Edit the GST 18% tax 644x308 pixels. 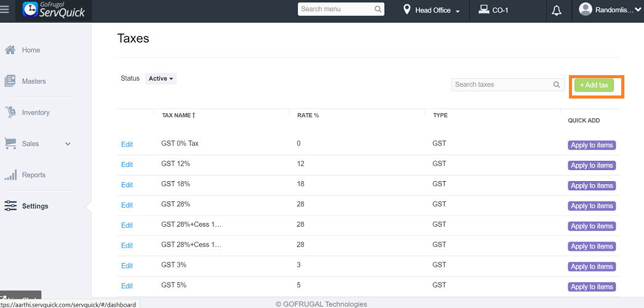point(127,185)
